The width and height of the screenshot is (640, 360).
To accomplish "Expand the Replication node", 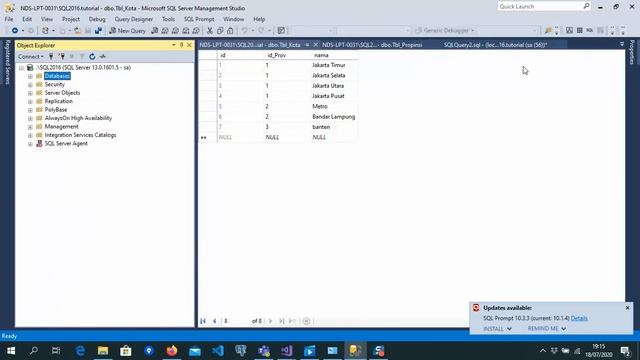I will click(30, 102).
